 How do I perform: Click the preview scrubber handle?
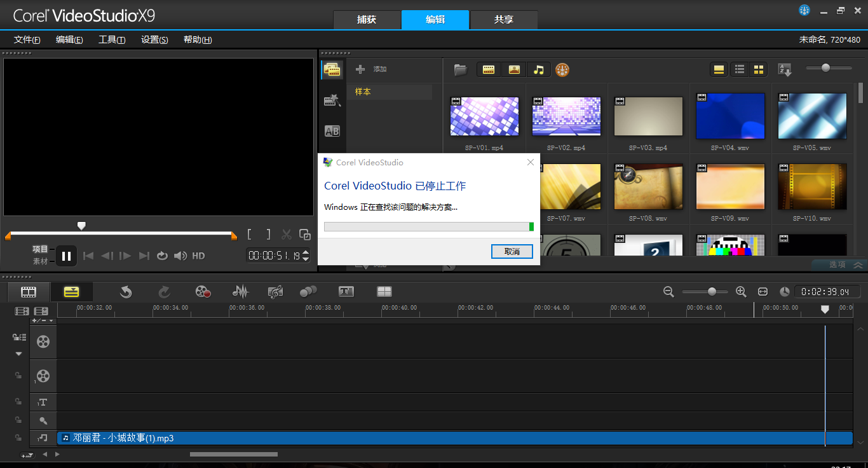(x=81, y=226)
